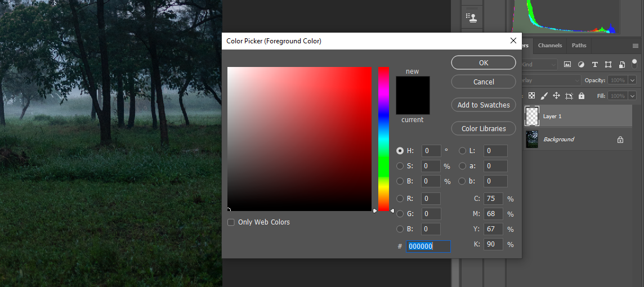The width and height of the screenshot is (644, 287).
Task: Toggle the layer filtering switch
Action: click(x=634, y=63)
